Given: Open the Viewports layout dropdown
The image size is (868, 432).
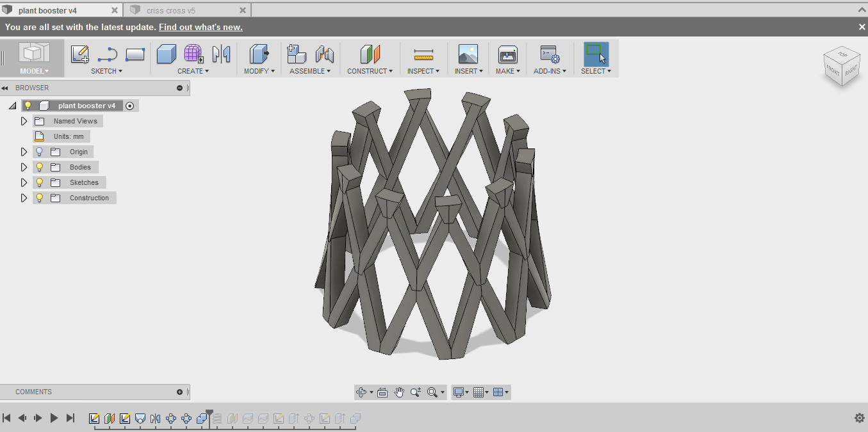Looking at the screenshot, I should coord(501,392).
